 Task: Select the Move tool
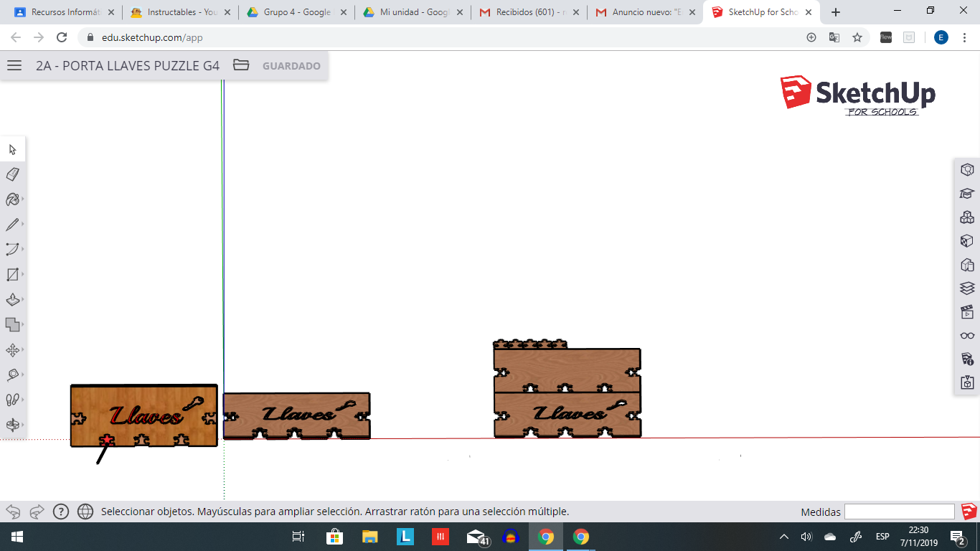coord(12,350)
